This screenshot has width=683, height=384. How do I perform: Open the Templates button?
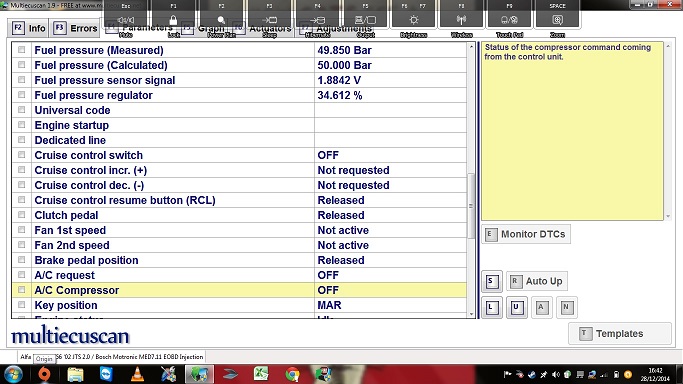point(619,334)
